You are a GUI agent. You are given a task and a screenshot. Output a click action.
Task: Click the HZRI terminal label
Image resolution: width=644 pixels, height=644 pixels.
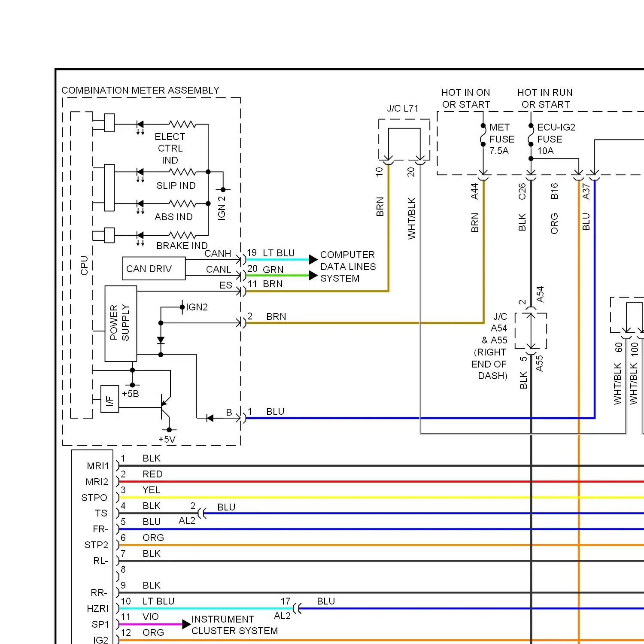point(97,608)
